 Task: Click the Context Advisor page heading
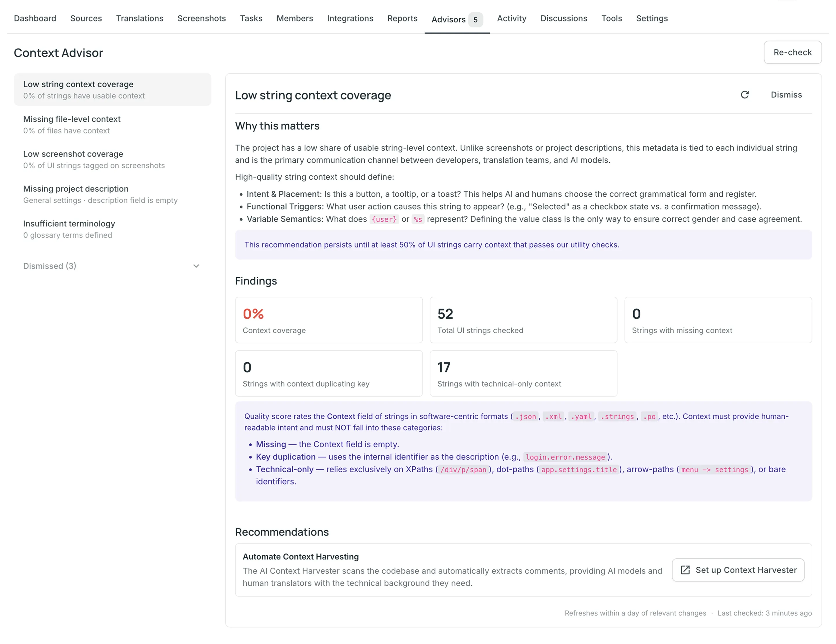pyautogui.click(x=59, y=53)
